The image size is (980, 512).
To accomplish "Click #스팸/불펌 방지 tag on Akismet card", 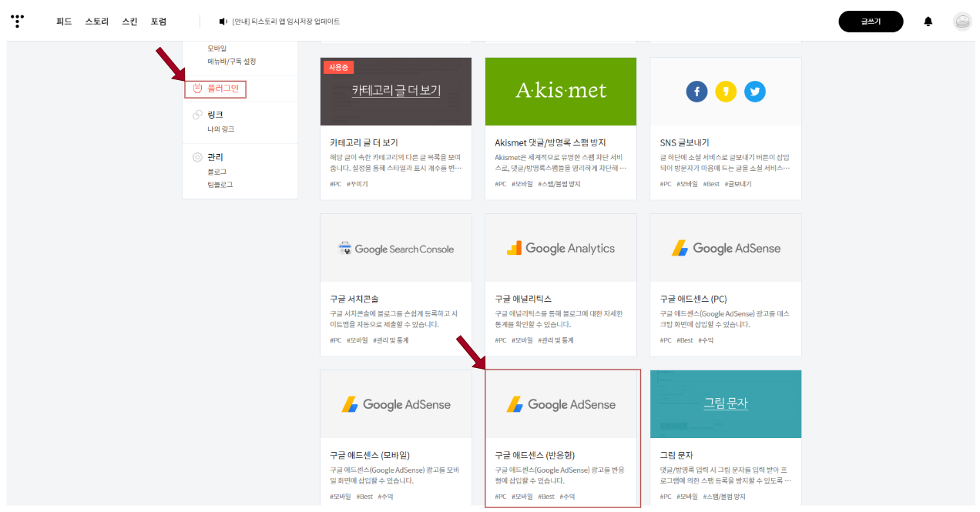I will click(559, 184).
